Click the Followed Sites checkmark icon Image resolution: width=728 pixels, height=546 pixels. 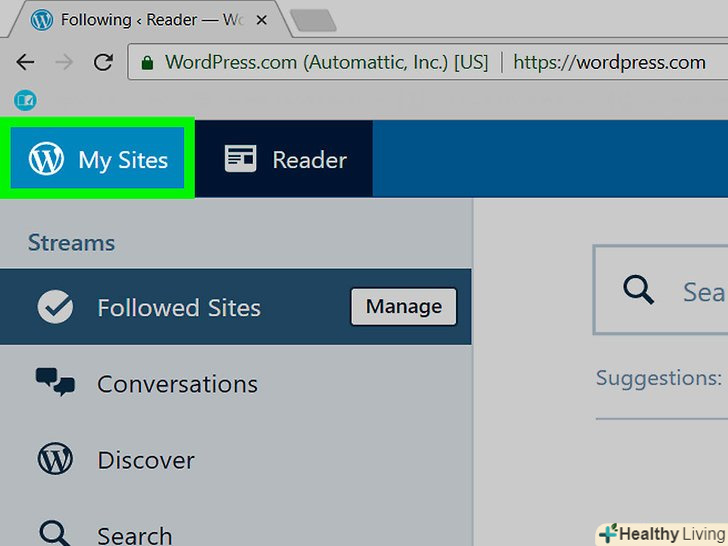(x=55, y=307)
